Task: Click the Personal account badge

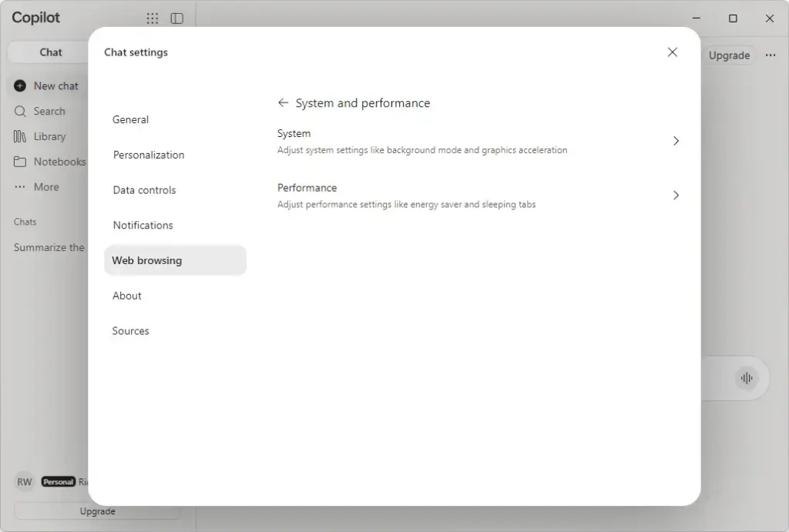Action: [59, 482]
